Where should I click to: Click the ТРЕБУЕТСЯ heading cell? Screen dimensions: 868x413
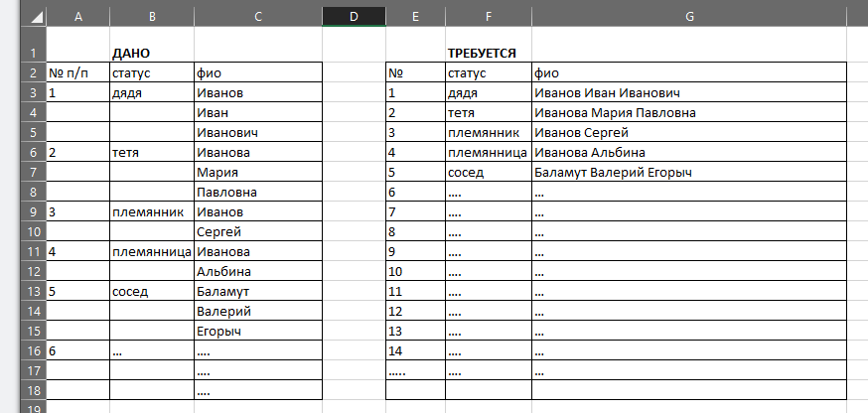click(489, 54)
